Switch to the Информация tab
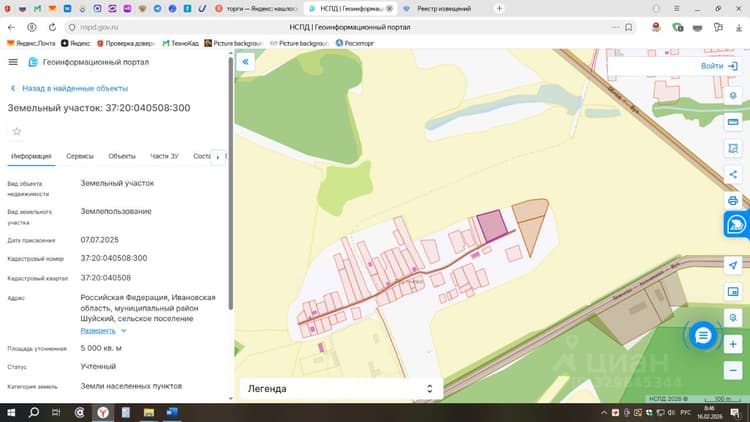 click(x=31, y=156)
